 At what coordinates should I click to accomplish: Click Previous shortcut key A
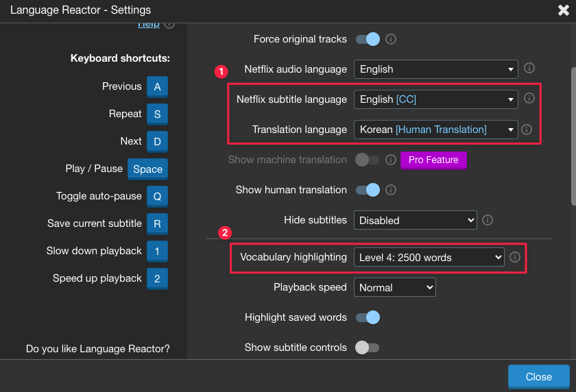[x=157, y=86]
